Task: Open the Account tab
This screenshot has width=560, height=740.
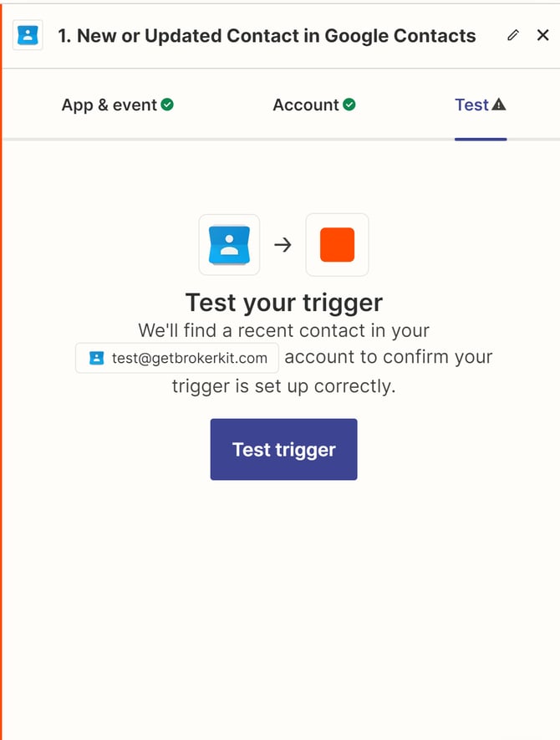Action: (306, 105)
